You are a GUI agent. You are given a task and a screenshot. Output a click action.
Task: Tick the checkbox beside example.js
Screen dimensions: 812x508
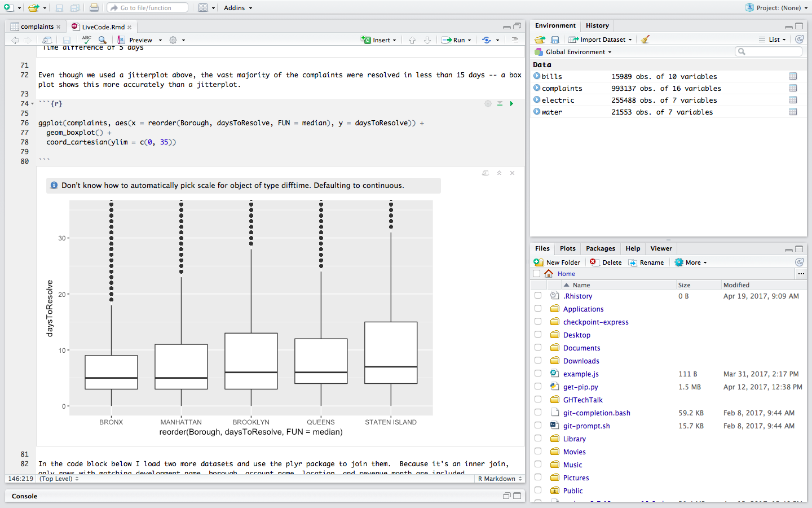tap(538, 374)
